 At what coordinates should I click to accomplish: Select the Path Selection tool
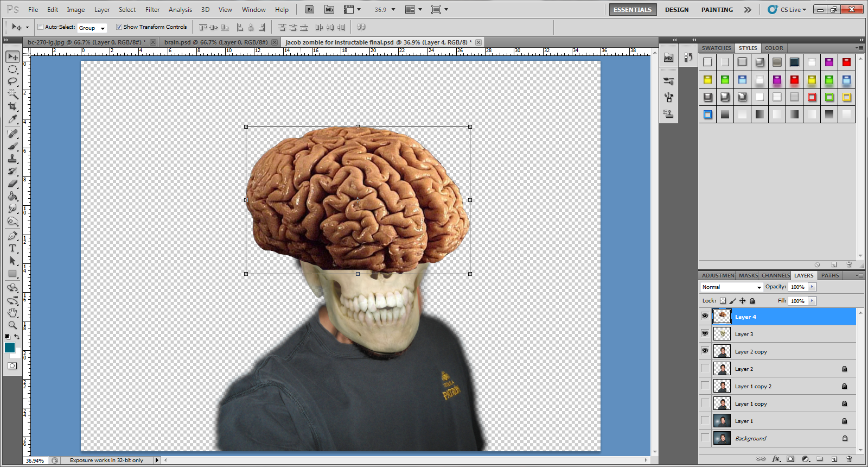(x=13, y=261)
